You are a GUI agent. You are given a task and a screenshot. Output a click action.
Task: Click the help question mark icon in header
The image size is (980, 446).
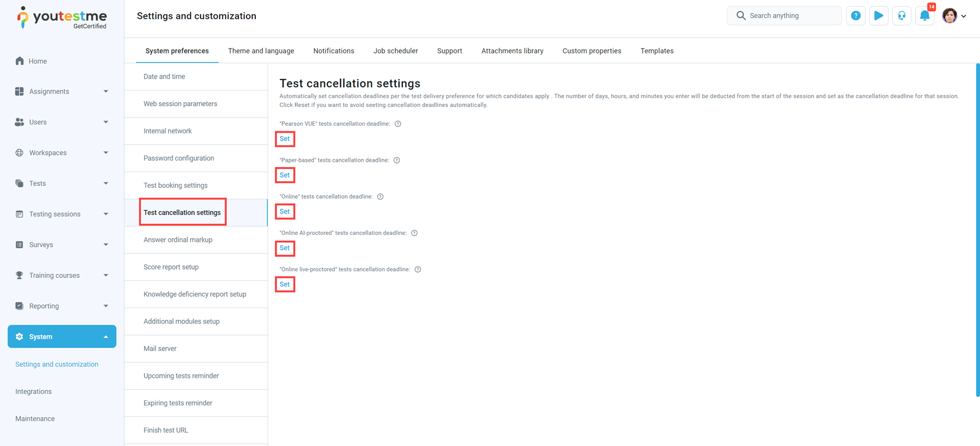(855, 16)
